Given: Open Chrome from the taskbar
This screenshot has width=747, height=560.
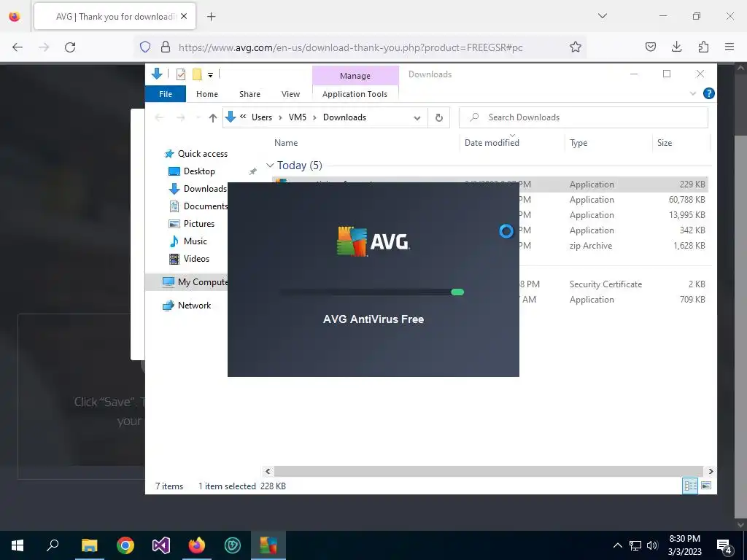Looking at the screenshot, I should click(x=125, y=545).
